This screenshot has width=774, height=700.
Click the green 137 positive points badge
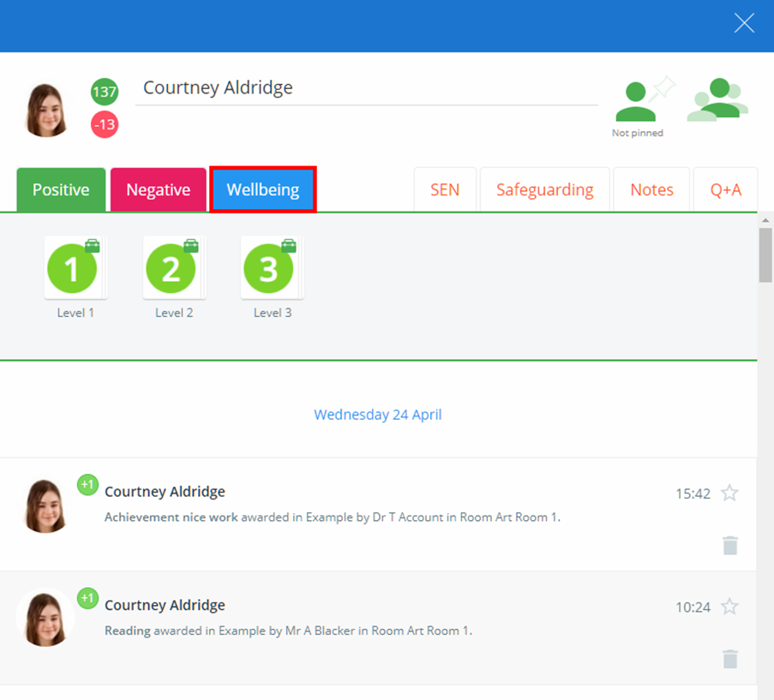pos(104,92)
